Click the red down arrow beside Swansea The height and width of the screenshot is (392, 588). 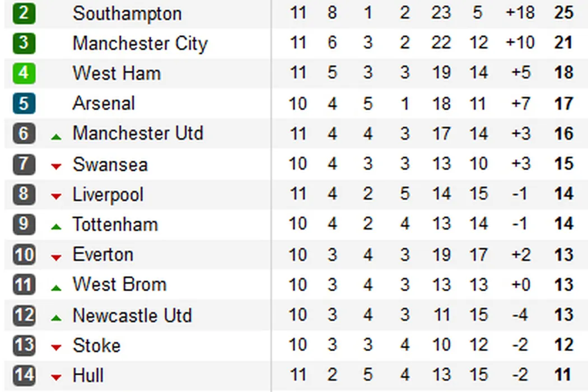pos(56,166)
